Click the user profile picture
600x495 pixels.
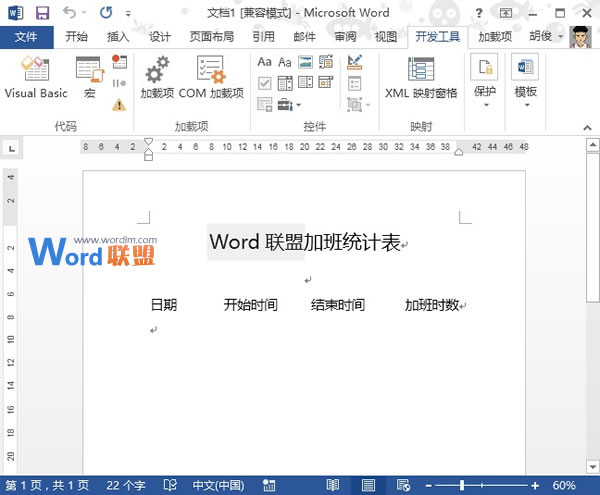[x=580, y=37]
